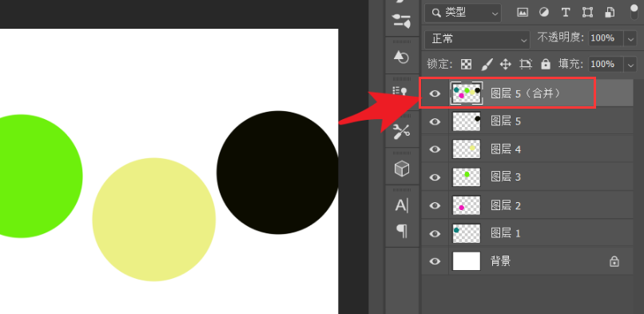Lock layer position move icon
Viewport: 644px width, 314px height.
(505, 64)
